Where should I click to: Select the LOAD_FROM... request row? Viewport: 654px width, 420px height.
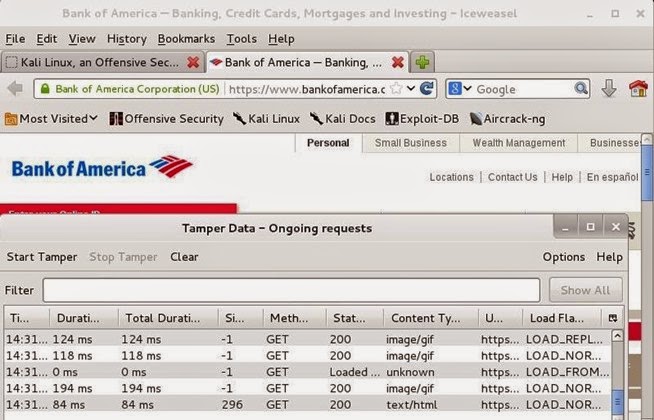click(x=308, y=372)
